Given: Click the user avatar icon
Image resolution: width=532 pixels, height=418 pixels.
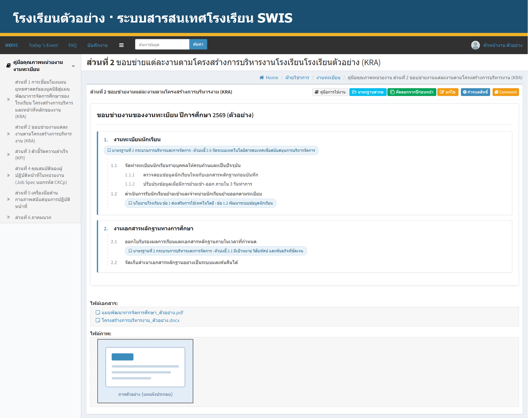Looking at the screenshot, I should coord(475,45).
